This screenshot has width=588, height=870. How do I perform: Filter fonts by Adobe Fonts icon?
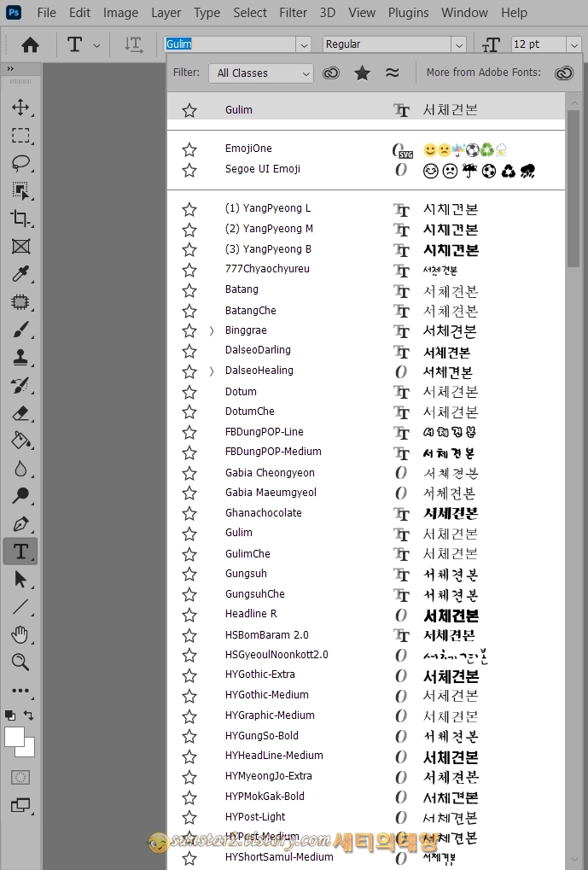(x=331, y=73)
